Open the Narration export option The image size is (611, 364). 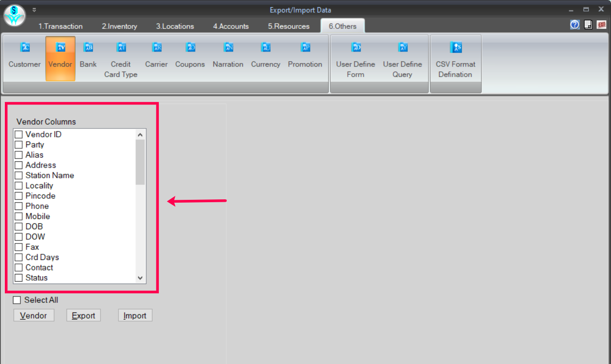coord(228,58)
